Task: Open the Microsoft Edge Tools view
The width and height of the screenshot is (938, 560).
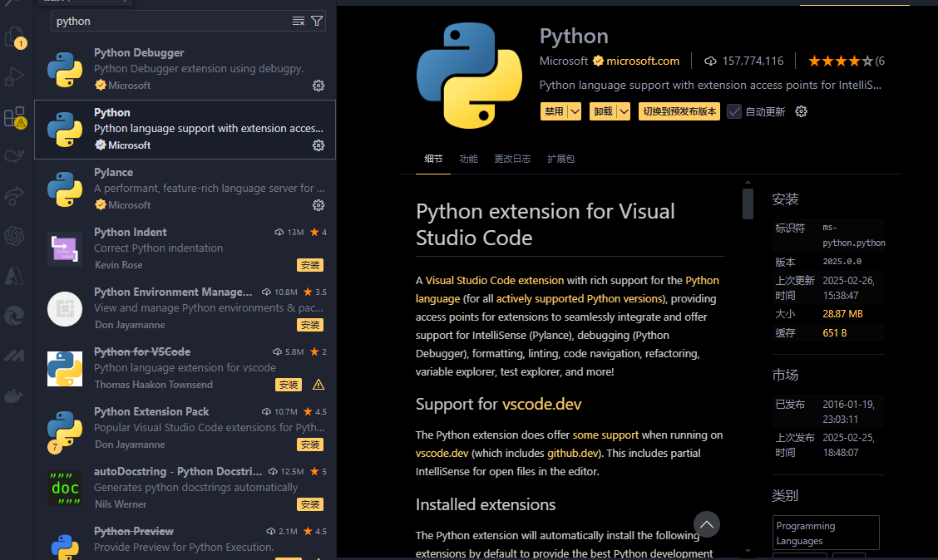Action: coord(14,315)
